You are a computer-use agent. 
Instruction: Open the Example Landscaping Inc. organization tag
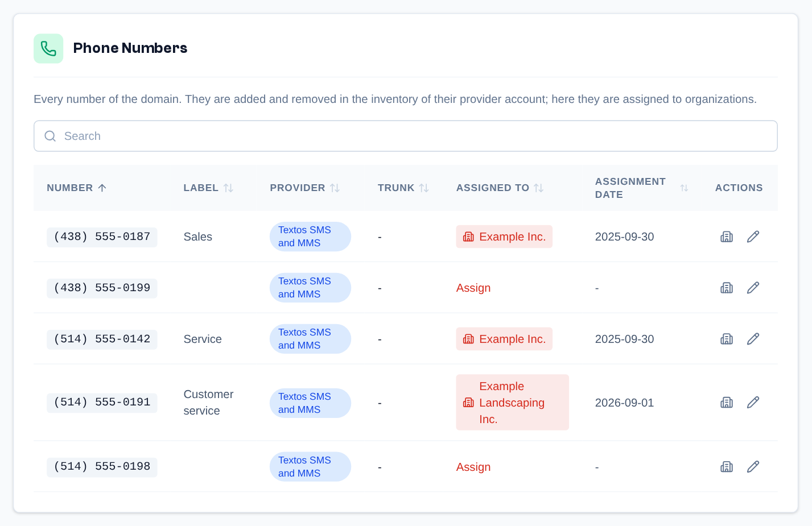pyautogui.click(x=512, y=403)
